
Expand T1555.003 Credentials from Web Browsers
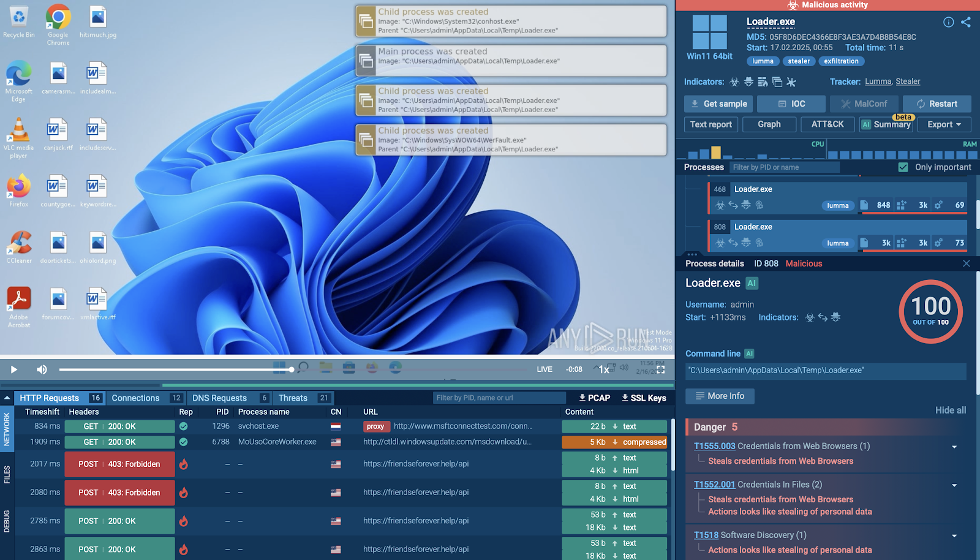954,447
